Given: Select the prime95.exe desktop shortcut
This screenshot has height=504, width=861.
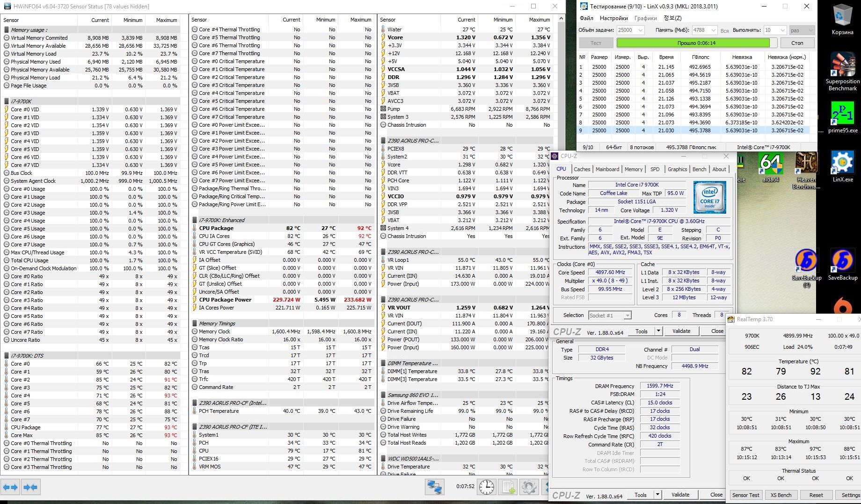Looking at the screenshot, I should pos(842,118).
